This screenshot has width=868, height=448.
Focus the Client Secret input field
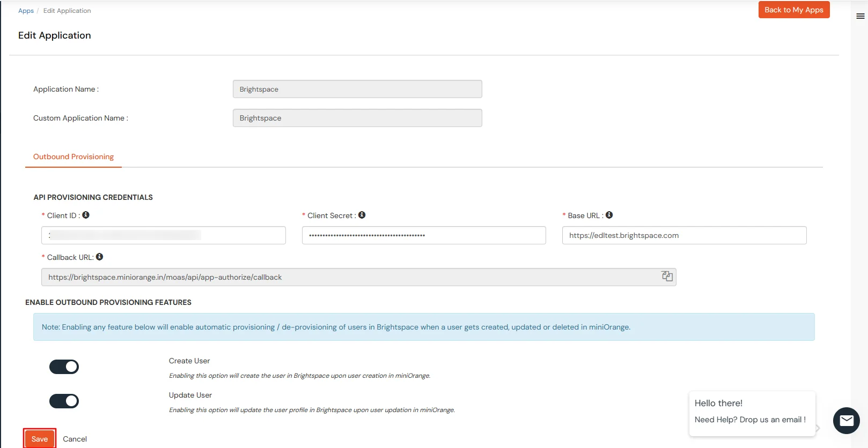point(424,235)
